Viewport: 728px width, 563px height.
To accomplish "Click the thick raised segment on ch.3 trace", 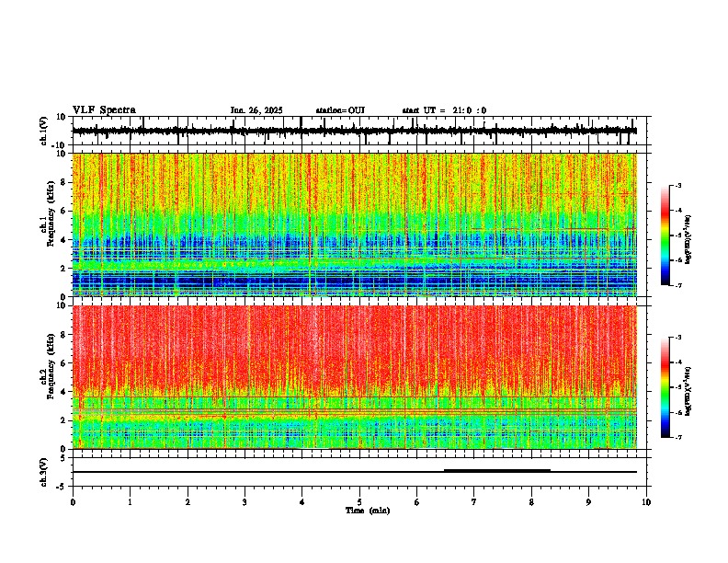I will [x=497, y=471].
